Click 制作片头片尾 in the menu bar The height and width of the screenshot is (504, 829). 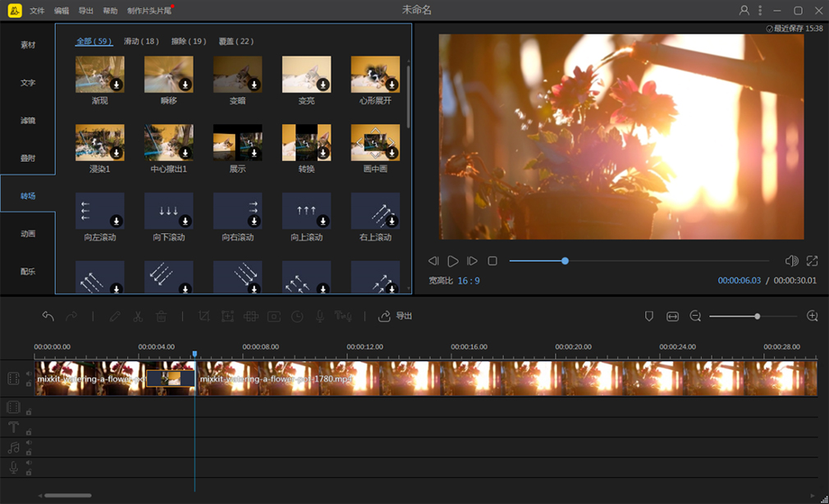click(x=149, y=11)
